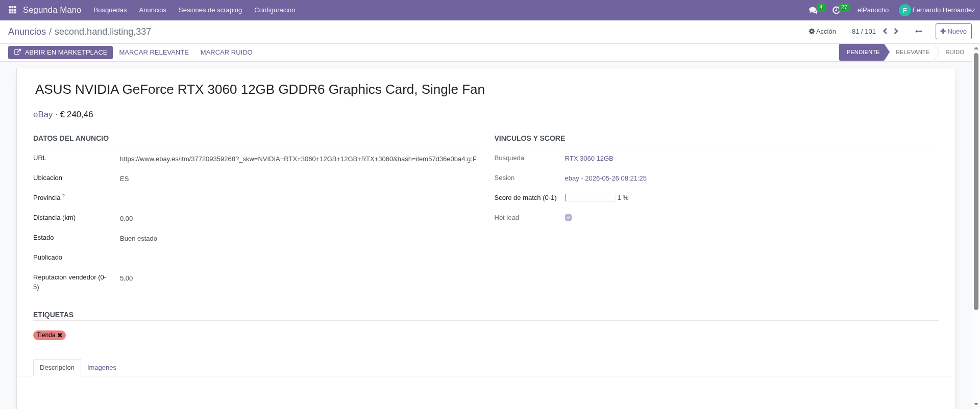This screenshot has width=980, height=409.
Task: Click the listing title heading
Action: pyautogui.click(x=260, y=89)
